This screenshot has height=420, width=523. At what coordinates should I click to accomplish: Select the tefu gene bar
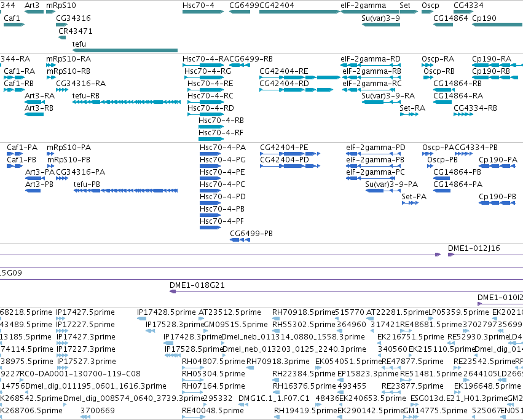(125, 50)
